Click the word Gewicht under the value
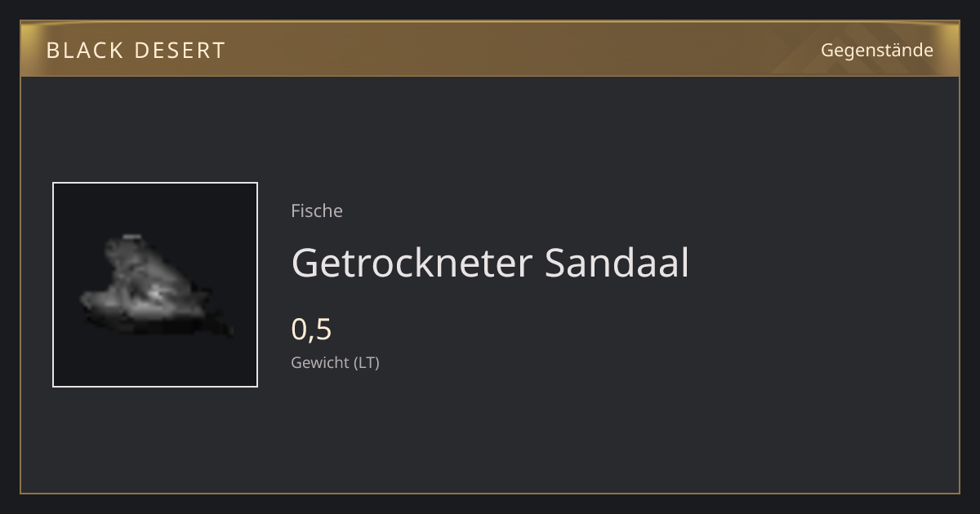980x514 pixels. 320,362
